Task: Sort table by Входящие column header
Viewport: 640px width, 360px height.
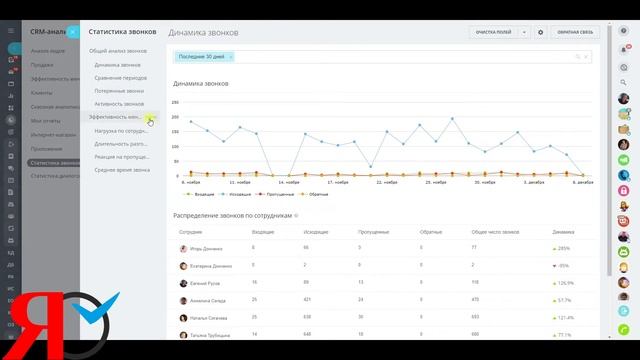Action: click(x=263, y=232)
